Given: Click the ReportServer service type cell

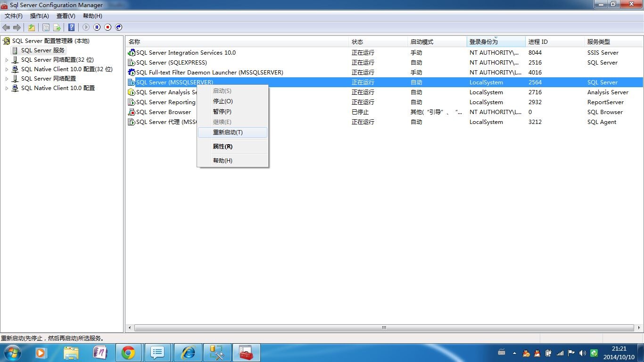Looking at the screenshot, I should 605,102.
